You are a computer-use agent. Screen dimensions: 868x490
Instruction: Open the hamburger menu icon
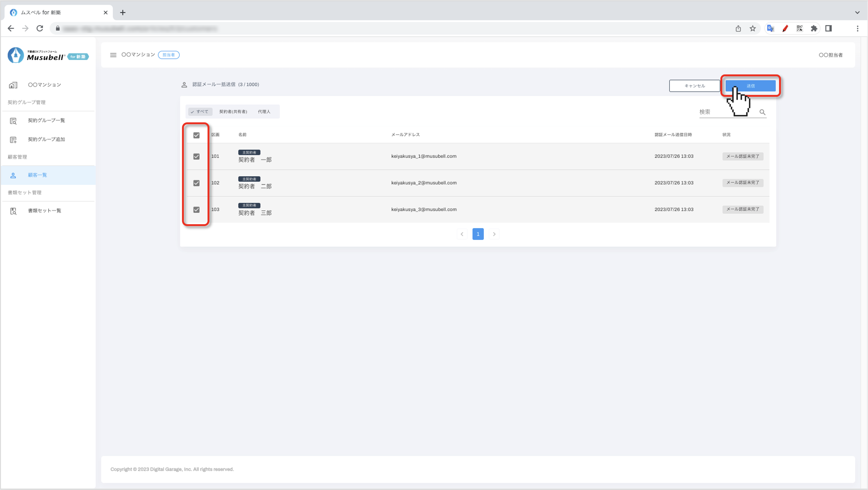click(x=113, y=55)
